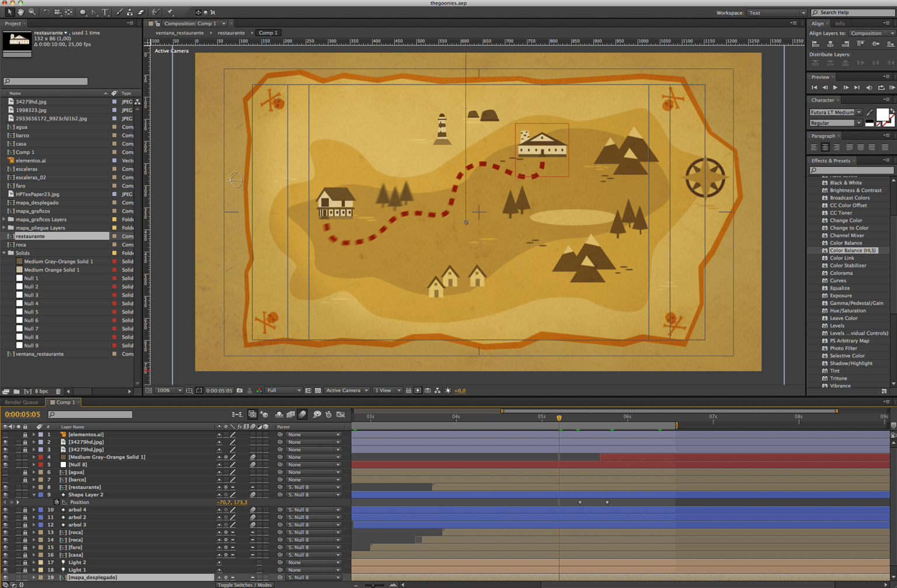Click the Search Help input field
This screenshot has height=588, width=897.
coord(853,12)
